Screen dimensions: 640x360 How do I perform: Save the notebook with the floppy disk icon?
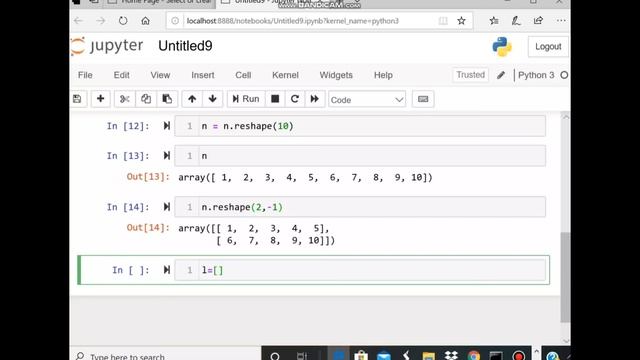pyautogui.click(x=77, y=99)
